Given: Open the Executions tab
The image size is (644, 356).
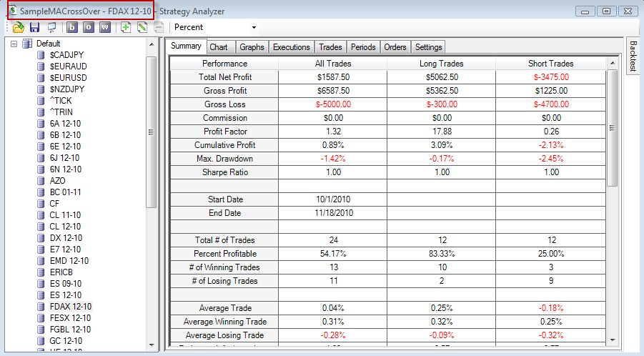Looking at the screenshot, I should 291,47.
